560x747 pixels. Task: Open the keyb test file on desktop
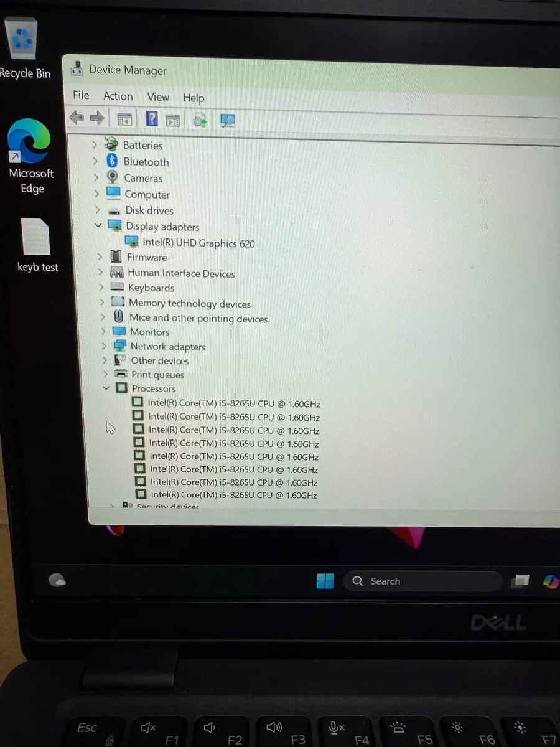(37, 246)
